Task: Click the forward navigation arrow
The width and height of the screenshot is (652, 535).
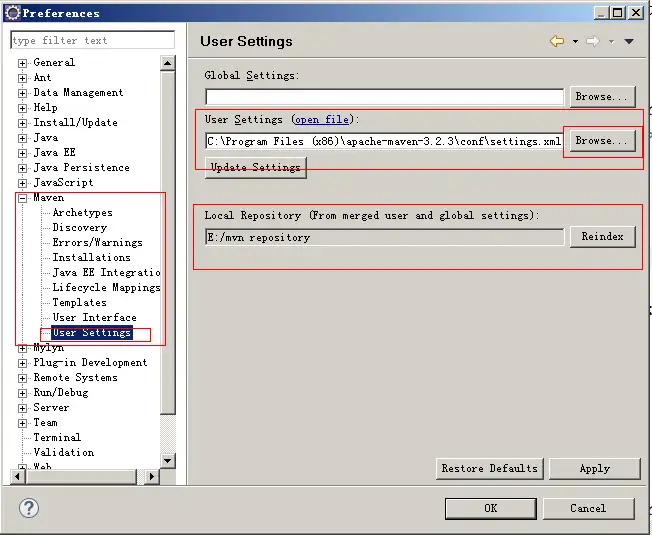Action: pos(593,41)
